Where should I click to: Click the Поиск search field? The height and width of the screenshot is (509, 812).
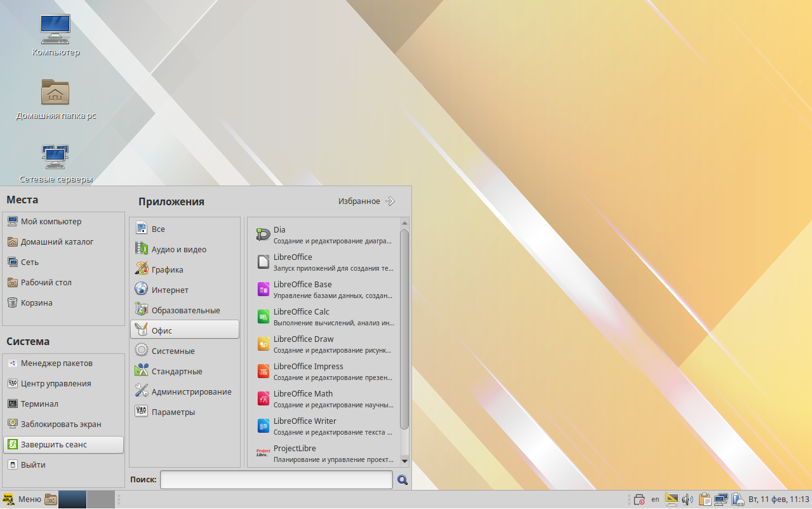tap(276, 480)
